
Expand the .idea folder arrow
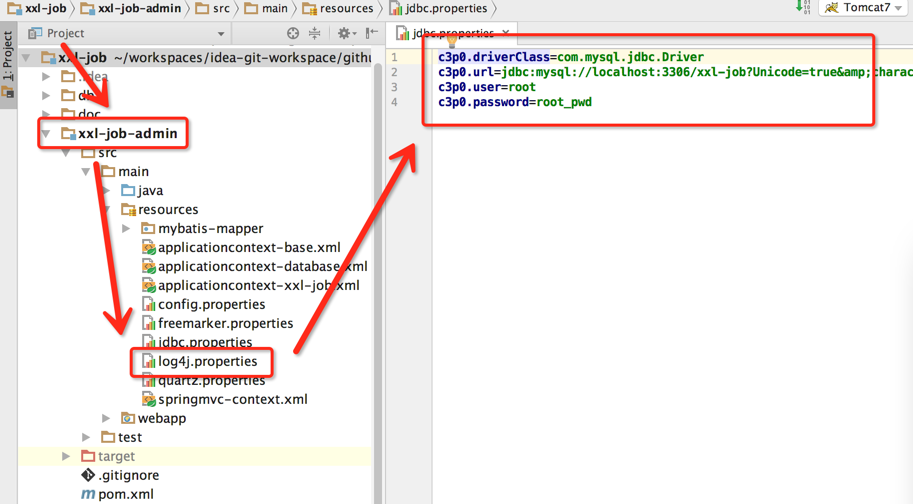pyautogui.click(x=46, y=76)
